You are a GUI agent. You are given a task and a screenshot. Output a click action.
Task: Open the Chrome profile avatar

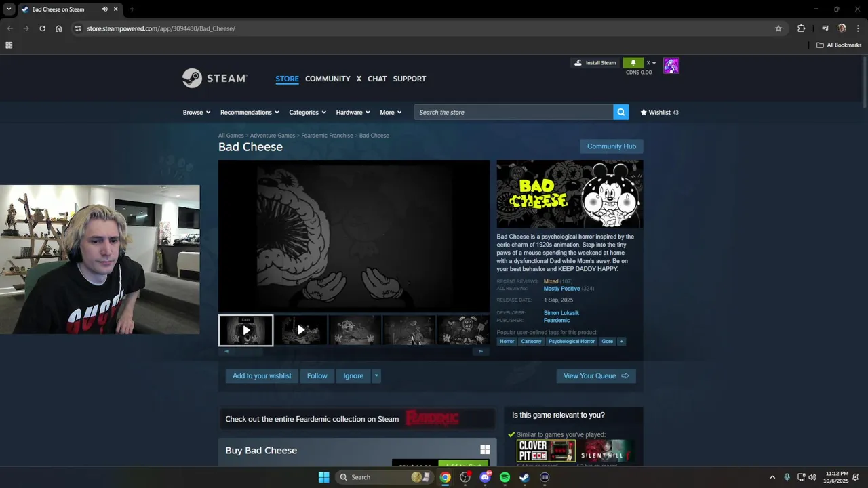(842, 28)
